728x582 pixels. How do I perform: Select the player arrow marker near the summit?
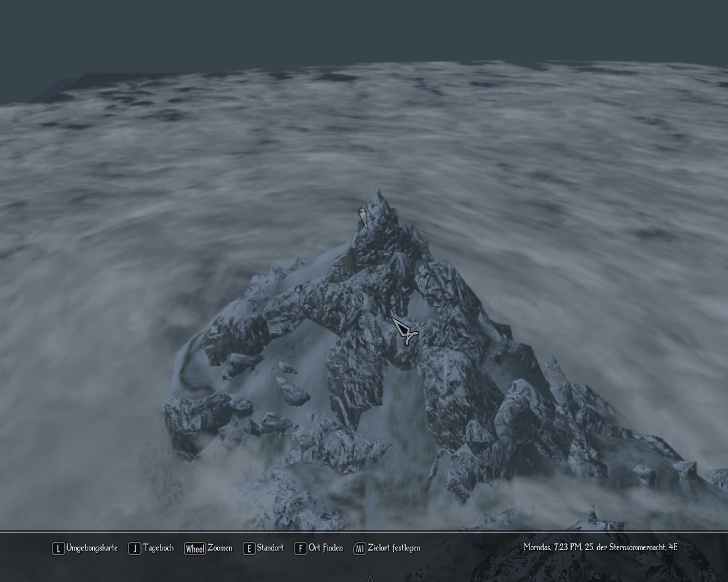coord(362,217)
